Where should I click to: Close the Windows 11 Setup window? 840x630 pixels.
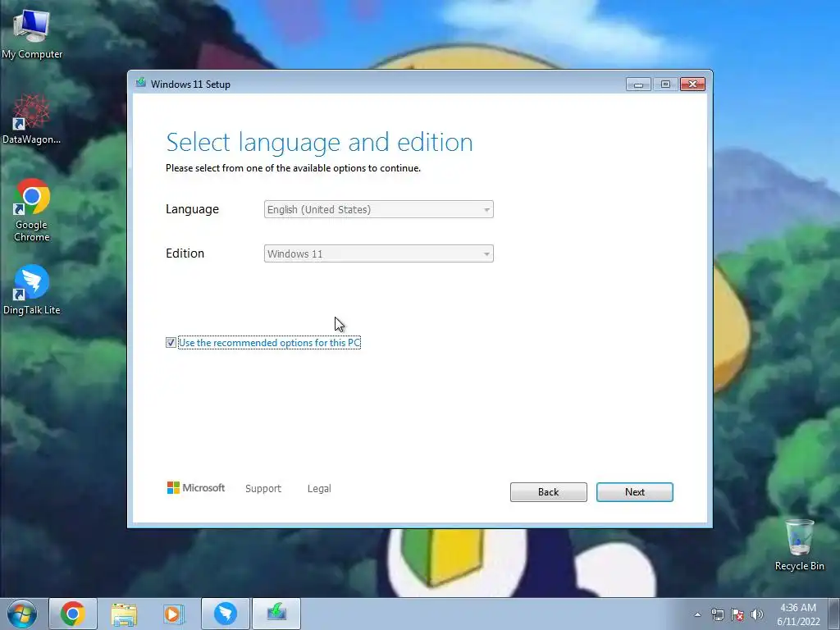click(692, 84)
